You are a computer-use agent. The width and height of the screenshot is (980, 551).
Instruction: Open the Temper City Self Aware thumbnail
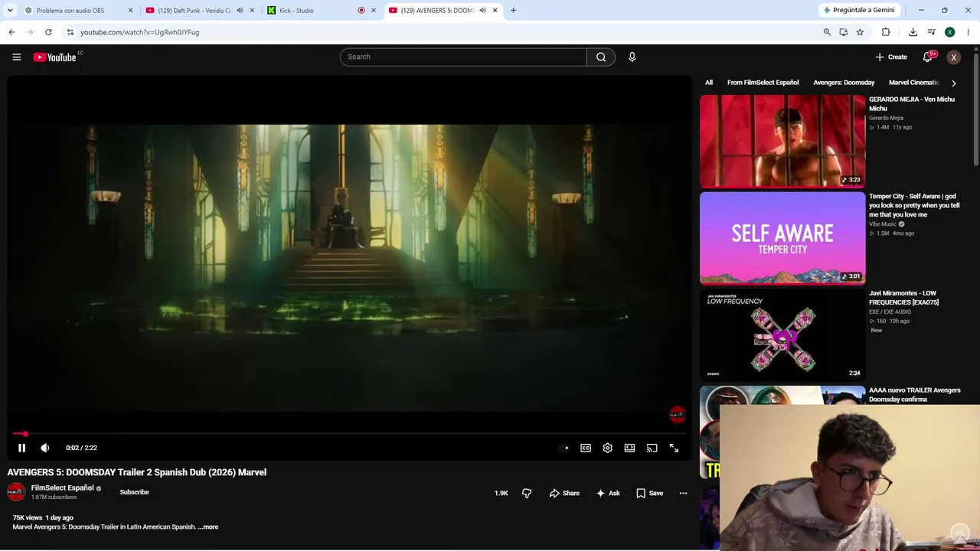click(x=782, y=238)
